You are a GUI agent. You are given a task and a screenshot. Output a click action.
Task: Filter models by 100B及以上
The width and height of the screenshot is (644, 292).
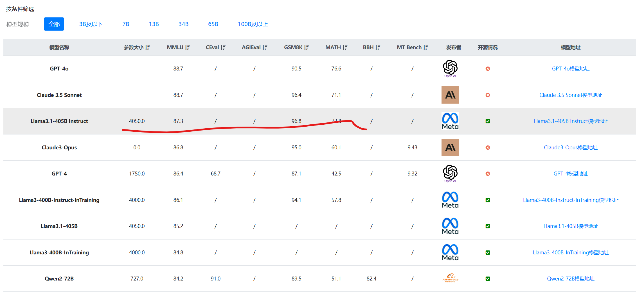[x=253, y=24]
